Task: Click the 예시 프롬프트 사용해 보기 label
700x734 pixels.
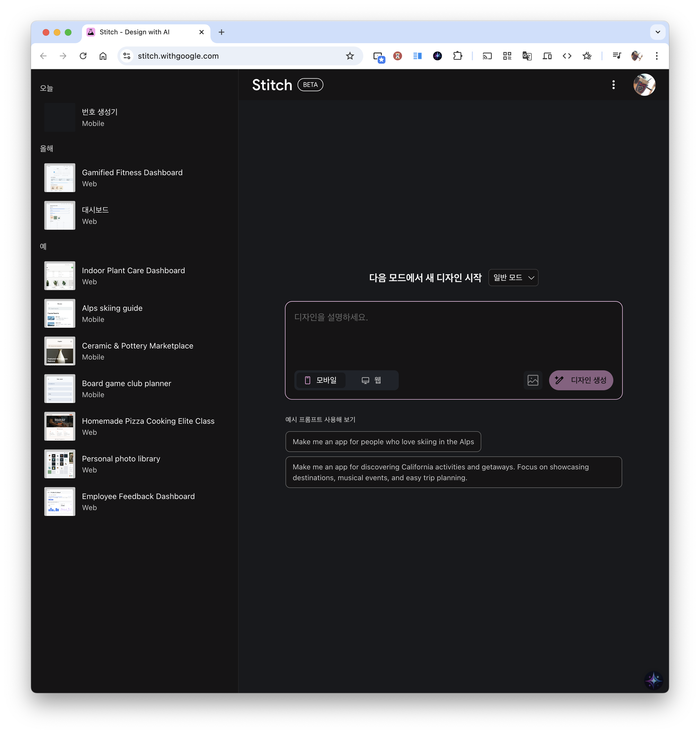Action: tap(320, 420)
